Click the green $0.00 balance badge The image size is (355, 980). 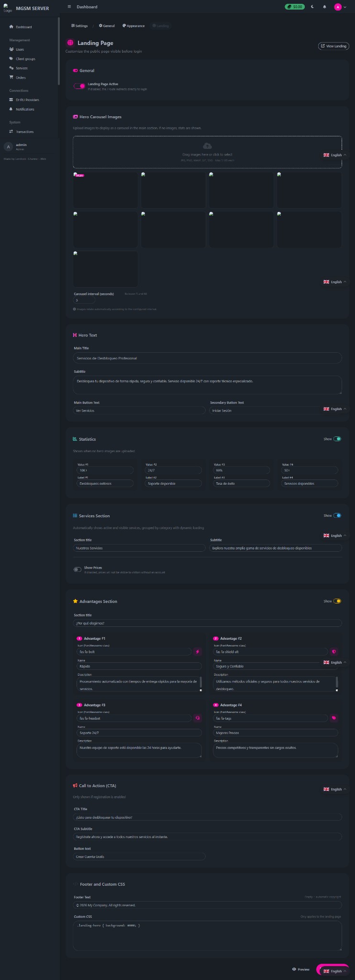[x=295, y=7]
